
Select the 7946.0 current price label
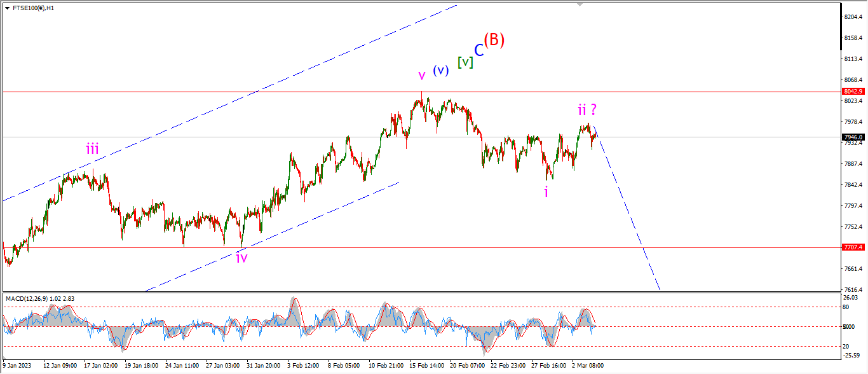point(853,137)
